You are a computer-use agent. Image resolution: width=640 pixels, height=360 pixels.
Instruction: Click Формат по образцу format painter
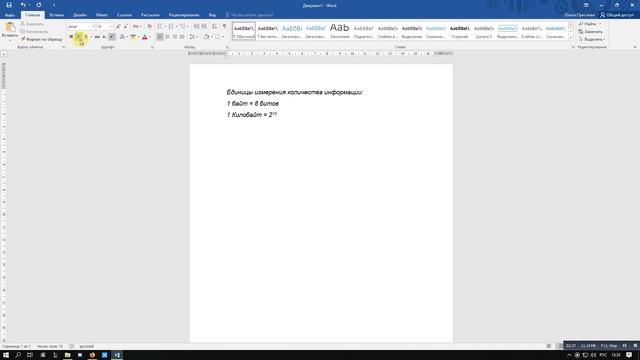(x=42, y=39)
